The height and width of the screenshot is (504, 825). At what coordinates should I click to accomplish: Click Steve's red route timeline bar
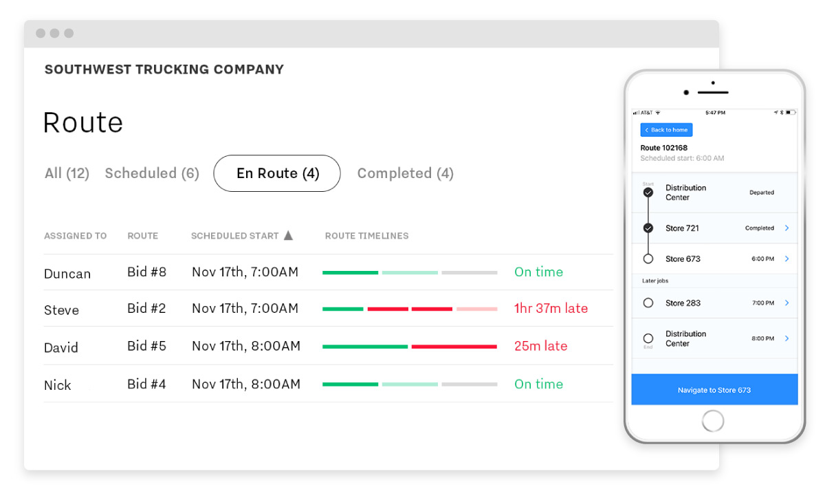(x=409, y=308)
